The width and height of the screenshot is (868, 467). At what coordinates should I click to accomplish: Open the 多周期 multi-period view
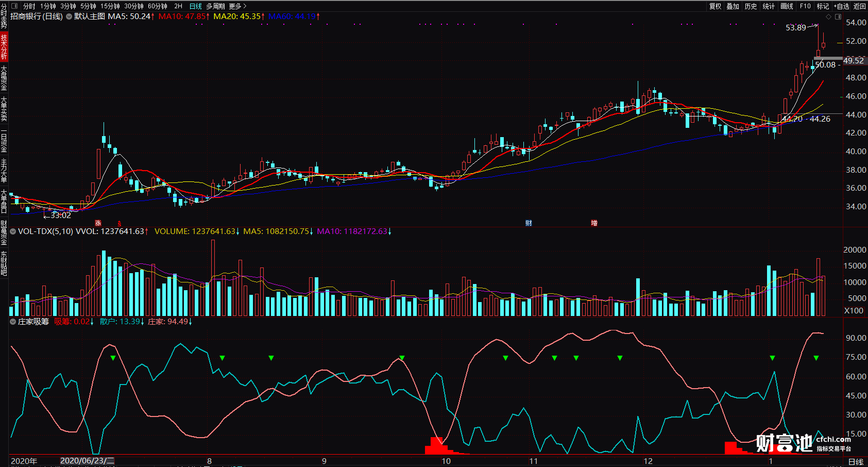click(216, 6)
